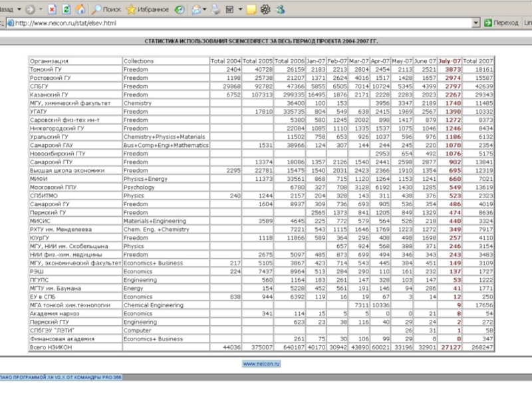Viewport: 532px width, 399px height.
Task: Expand the Edit button dropdown arrow
Action: click(239, 10)
